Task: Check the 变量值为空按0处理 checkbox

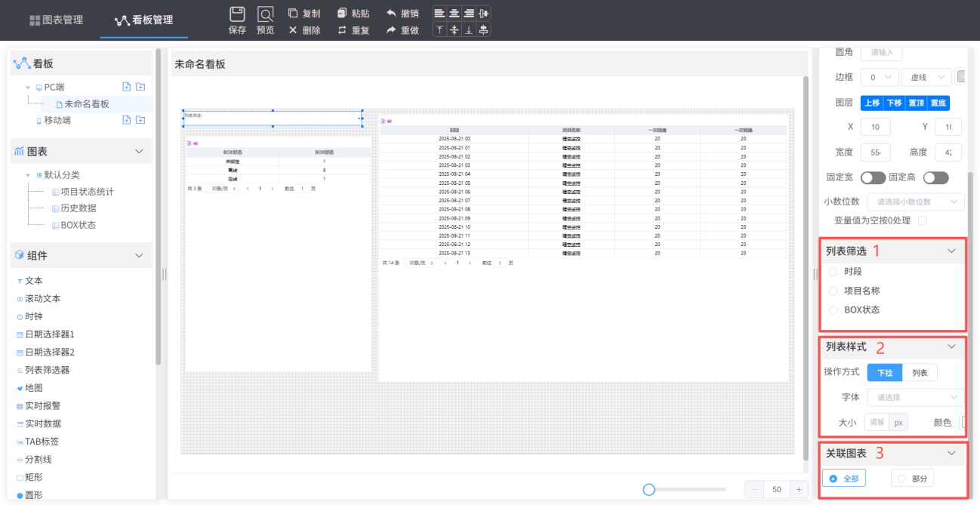Action: pos(922,220)
